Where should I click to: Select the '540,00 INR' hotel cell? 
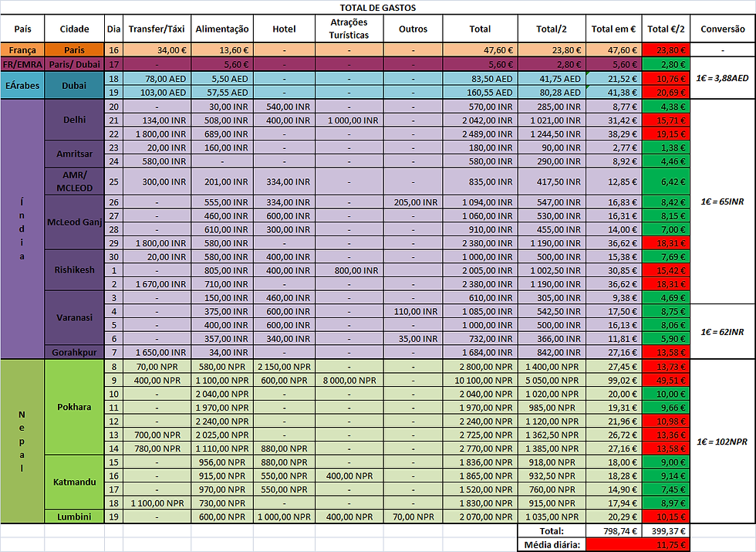tap(284, 107)
